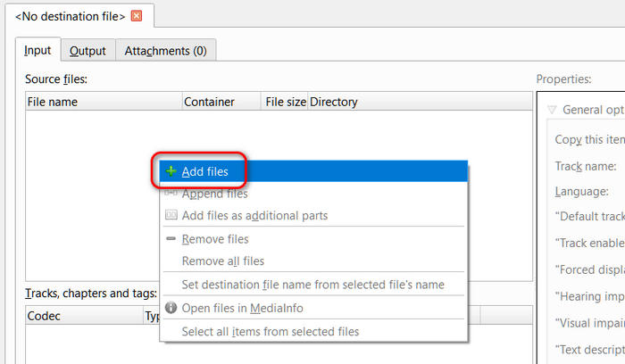This screenshot has height=364, width=625.
Task: Select Add files as additional parts
Action: (313, 215)
